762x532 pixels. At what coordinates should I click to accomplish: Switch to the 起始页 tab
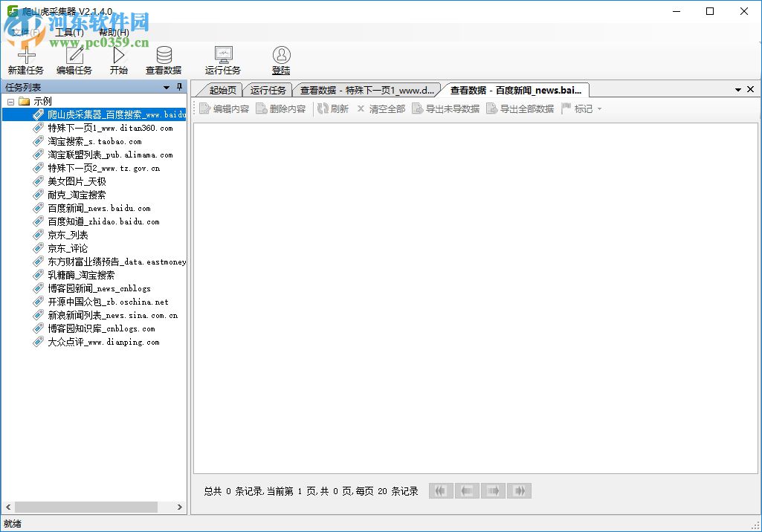coord(222,91)
